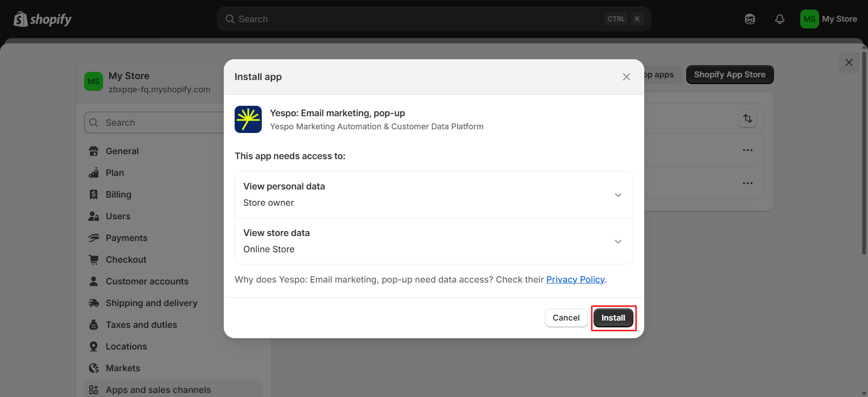The height and width of the screenshot is (397, 868).
Task: Cancel the app installation
Action: pyautogui.click(x=566, y=318)
